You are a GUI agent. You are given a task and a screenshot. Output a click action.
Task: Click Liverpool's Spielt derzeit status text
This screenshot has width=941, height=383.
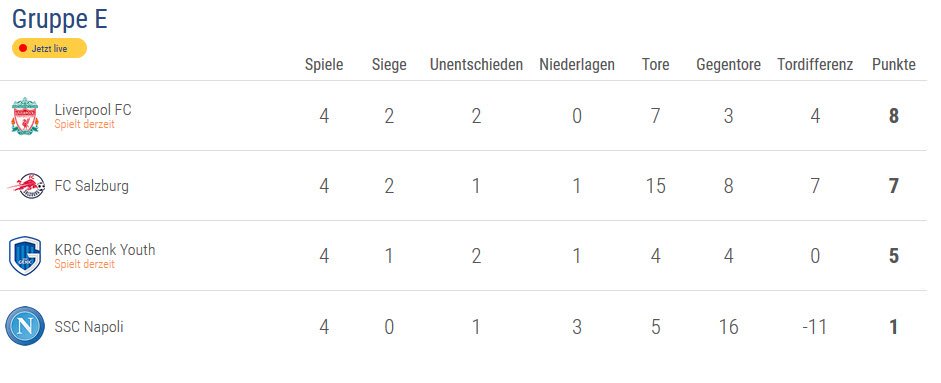85,125
